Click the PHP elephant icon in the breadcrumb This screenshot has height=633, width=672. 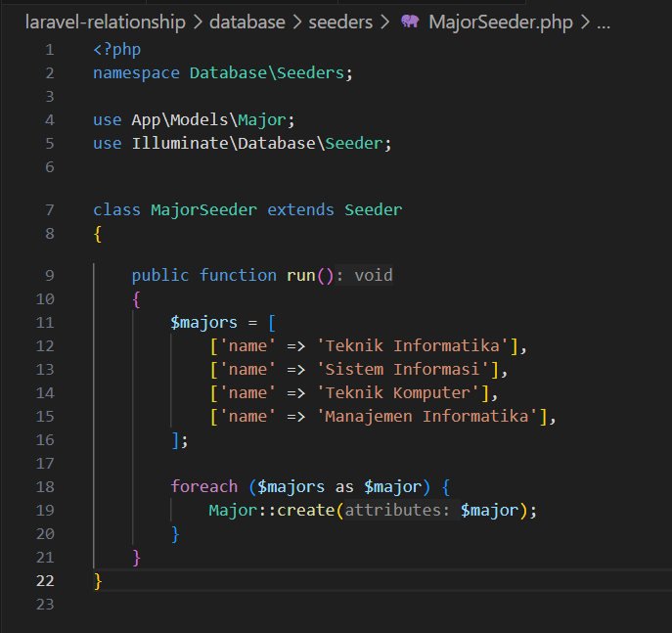tap(410, 22)
